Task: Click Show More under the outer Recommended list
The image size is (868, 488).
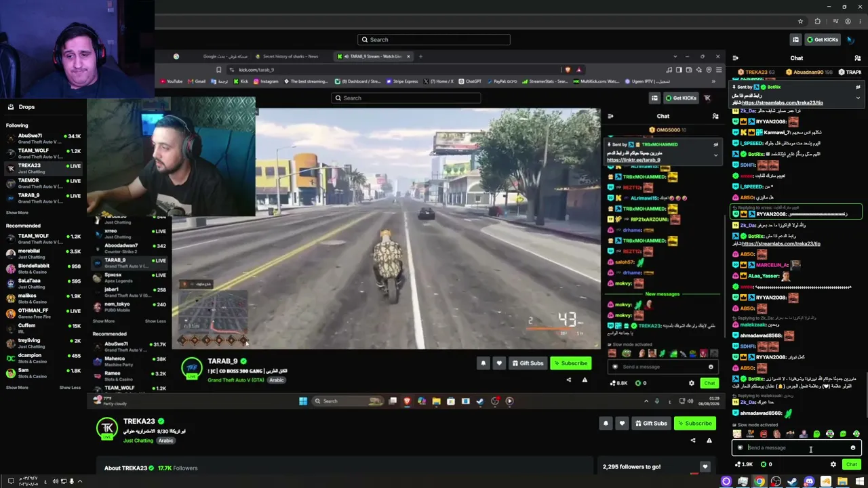Action: point(17,388)
